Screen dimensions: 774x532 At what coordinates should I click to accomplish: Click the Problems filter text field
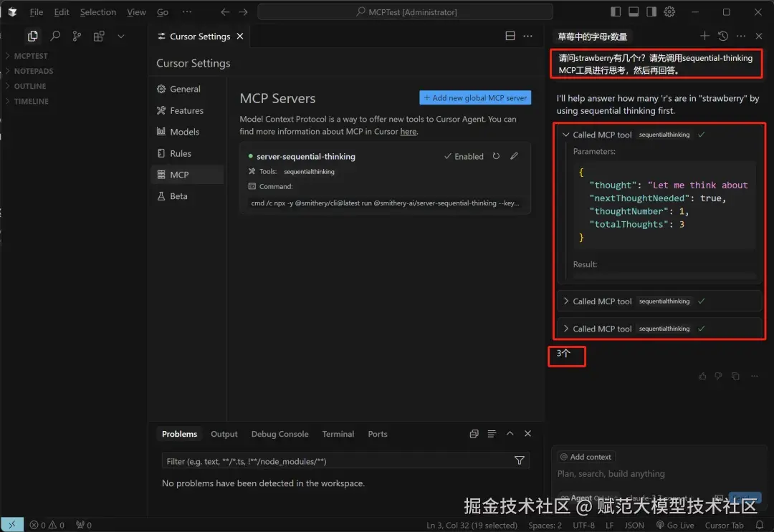tap(338, 462)
